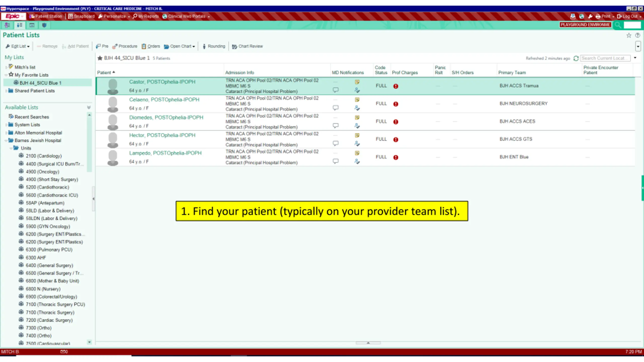Screen dimensions: 644x362
Task: Click the Pre toolbar button
Action: point(102,46)
